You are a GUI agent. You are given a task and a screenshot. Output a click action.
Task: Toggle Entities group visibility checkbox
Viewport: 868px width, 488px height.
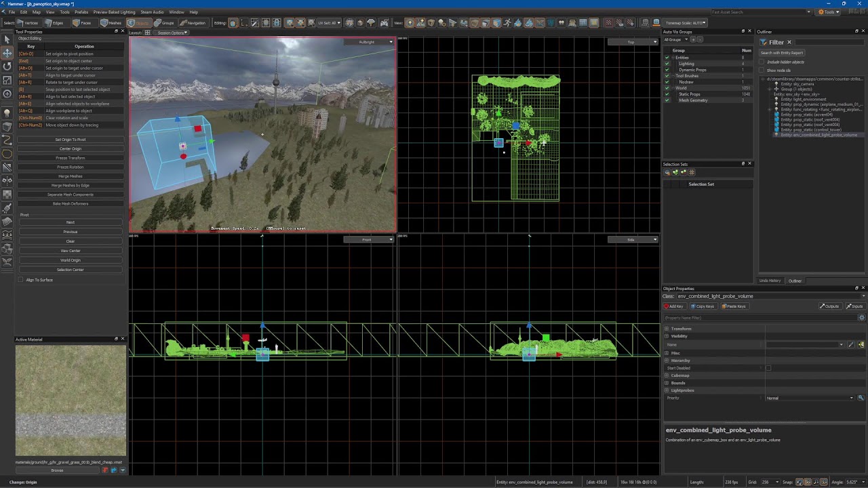coord(667,58)
